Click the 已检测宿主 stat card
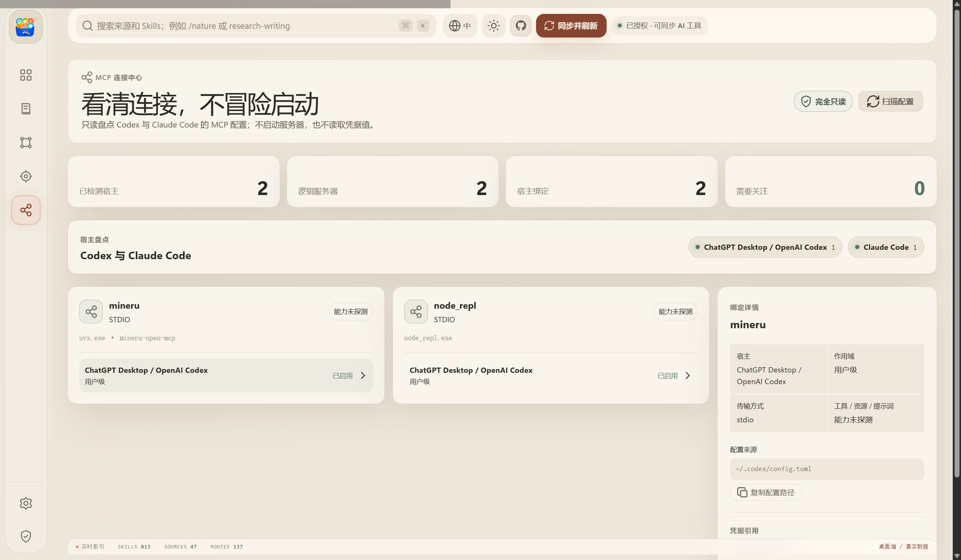961x560 pixels. click(173, 182)
